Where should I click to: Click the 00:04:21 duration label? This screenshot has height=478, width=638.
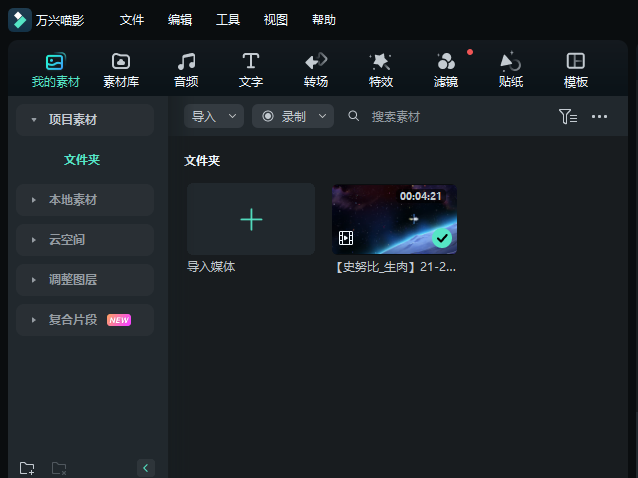click(420, 196)
